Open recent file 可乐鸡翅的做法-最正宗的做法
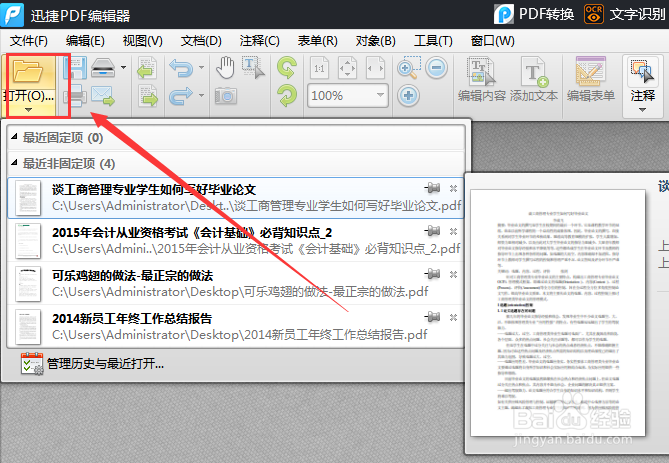 click(x=236, y=284)
